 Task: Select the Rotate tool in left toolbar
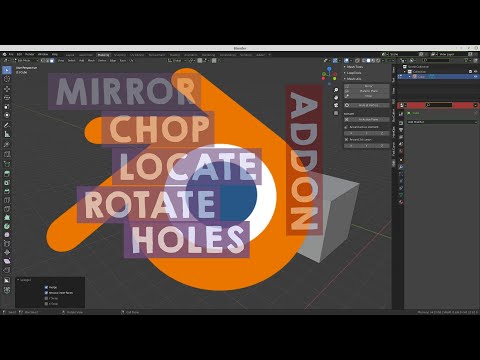click(x=7, y=98)
